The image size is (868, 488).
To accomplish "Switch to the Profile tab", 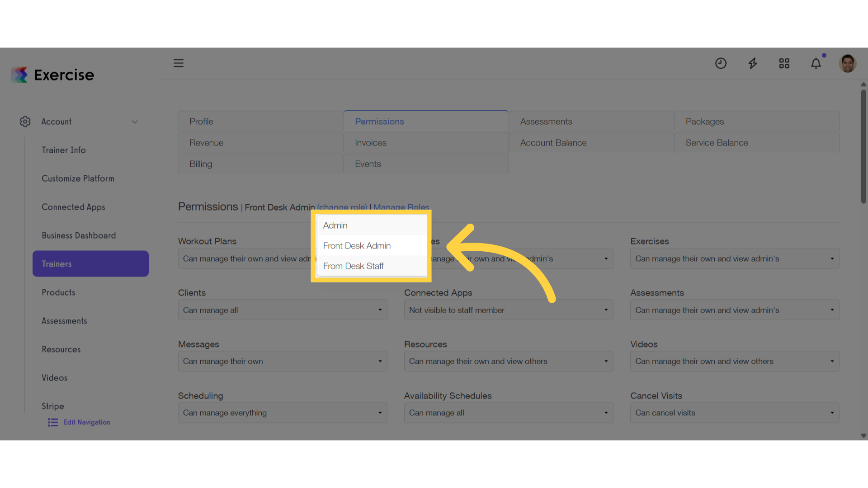I will point(260,122).
